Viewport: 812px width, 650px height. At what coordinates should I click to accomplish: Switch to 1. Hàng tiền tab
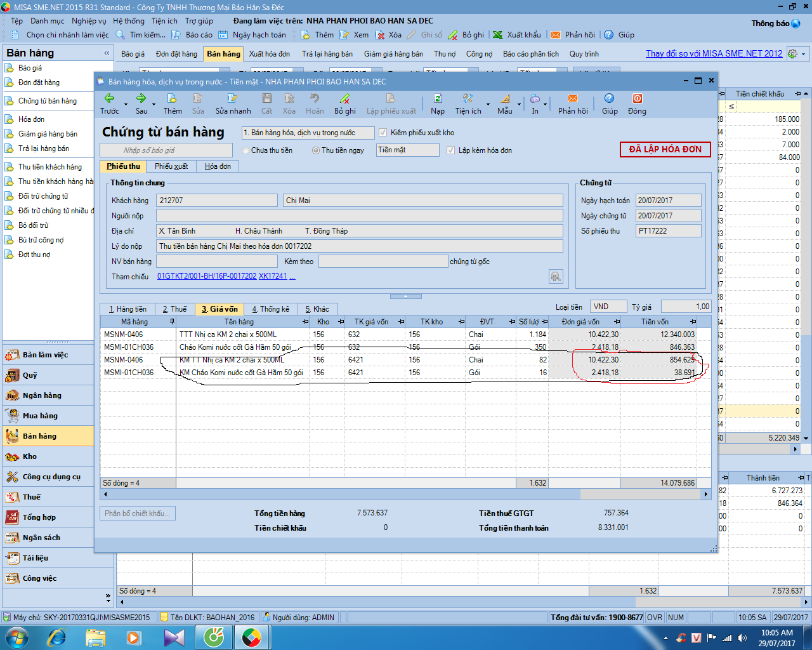[x=128, y=309]
